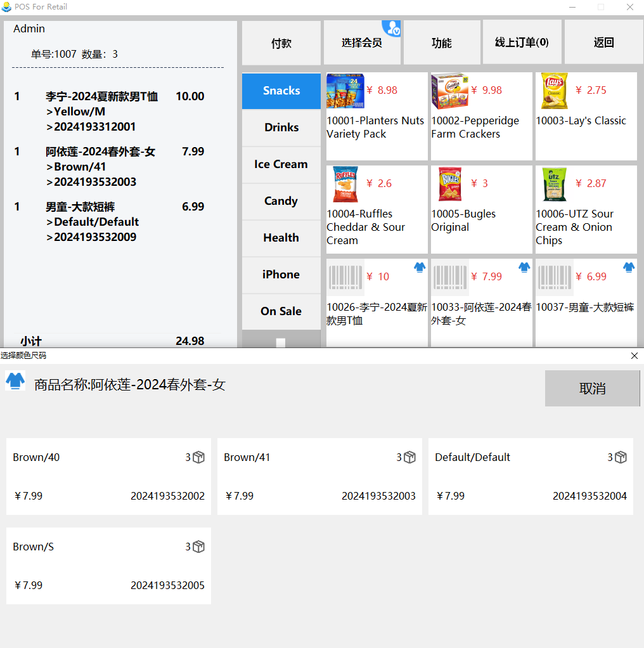Click the ¥ 2.75 price of Lay's Classic

click(591, 90)
